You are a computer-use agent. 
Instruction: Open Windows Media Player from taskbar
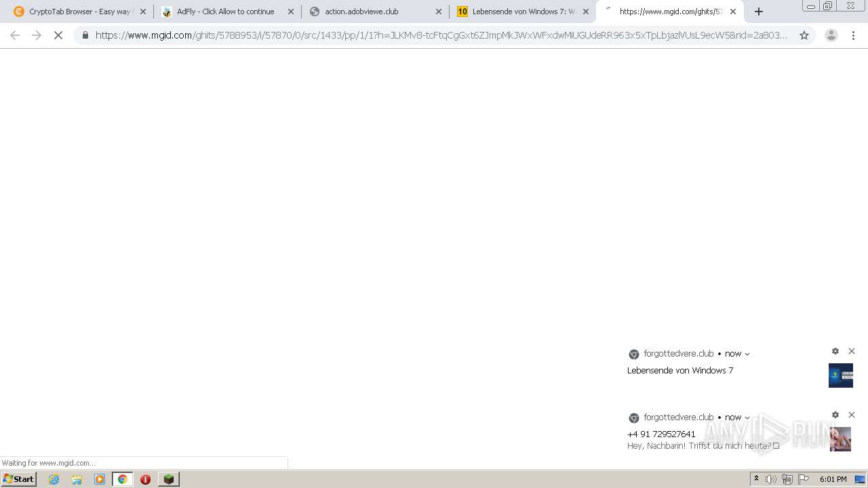tap(100, 479)
